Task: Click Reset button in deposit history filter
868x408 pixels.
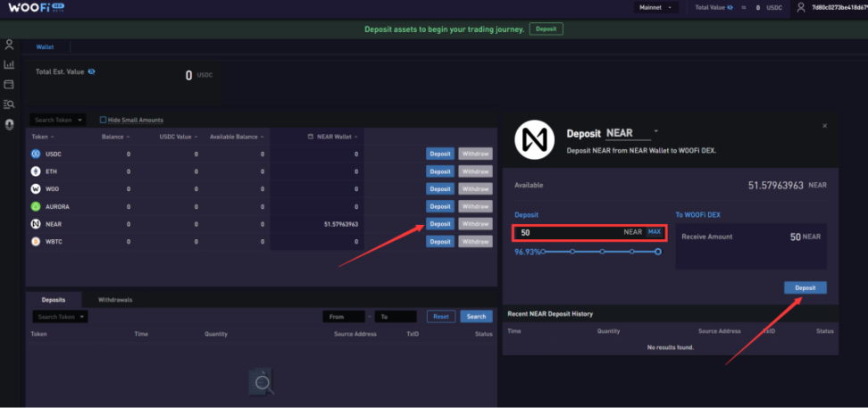Action: [x=441, y=317]
